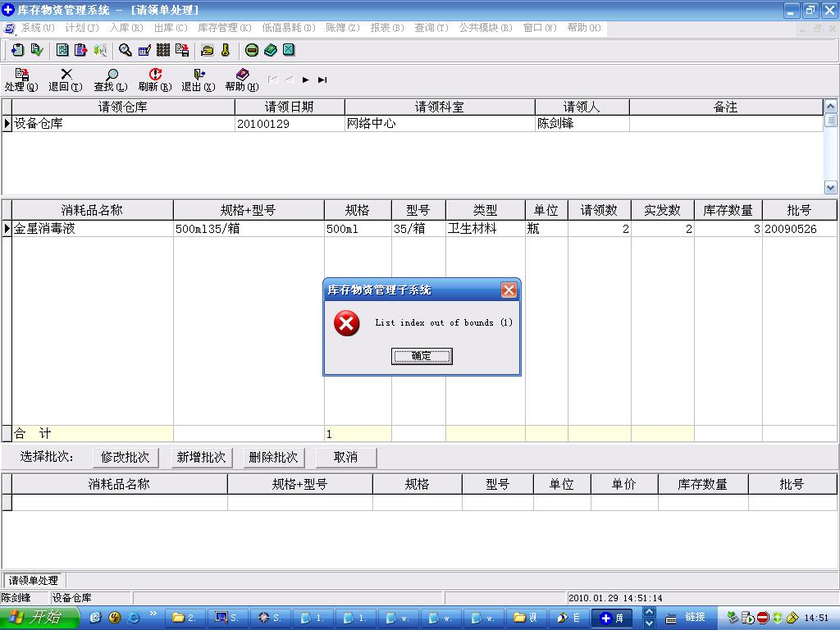
Task: Click the clipboard with blue arrow icon
Action: click(18, 50)
